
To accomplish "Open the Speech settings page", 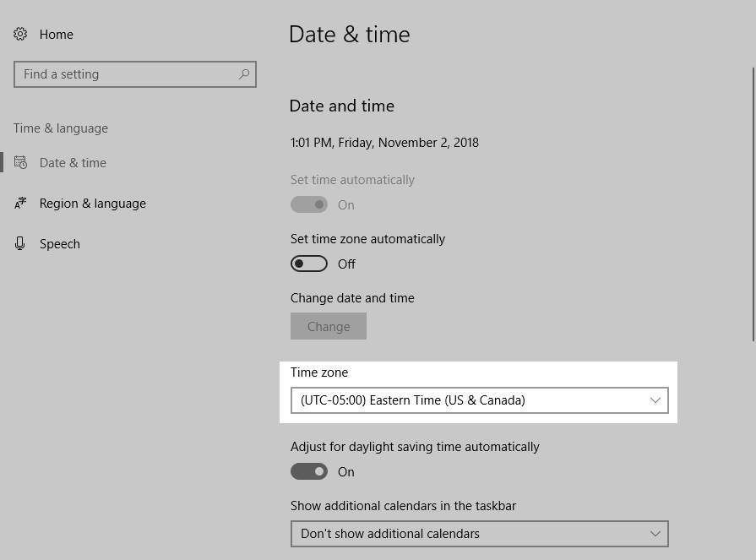I will pyautogui.click(x=60, y=244).
